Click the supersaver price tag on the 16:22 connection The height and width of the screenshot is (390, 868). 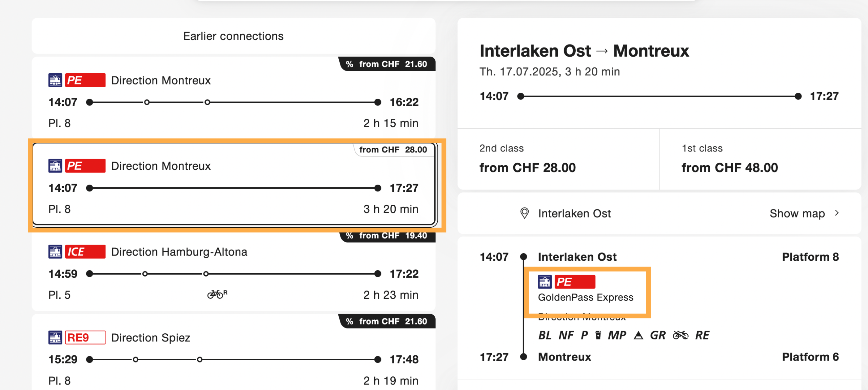click(x=387, y=64)
